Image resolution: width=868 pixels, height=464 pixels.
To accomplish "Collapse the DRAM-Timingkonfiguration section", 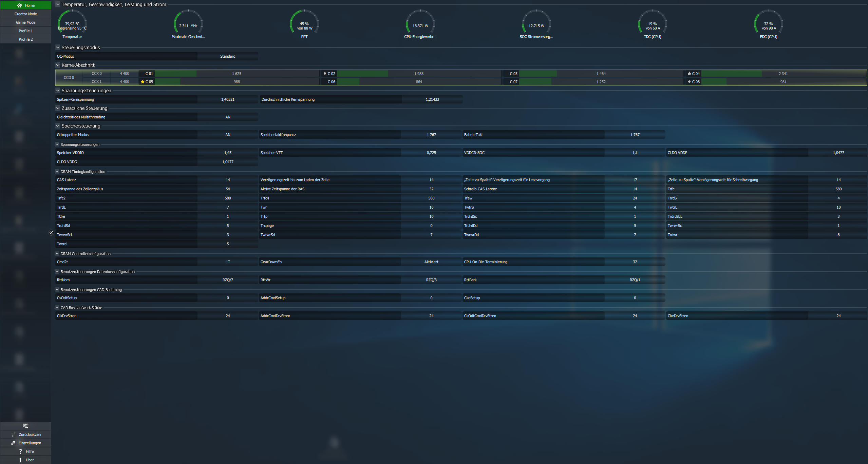I will (x=57, y=172).
